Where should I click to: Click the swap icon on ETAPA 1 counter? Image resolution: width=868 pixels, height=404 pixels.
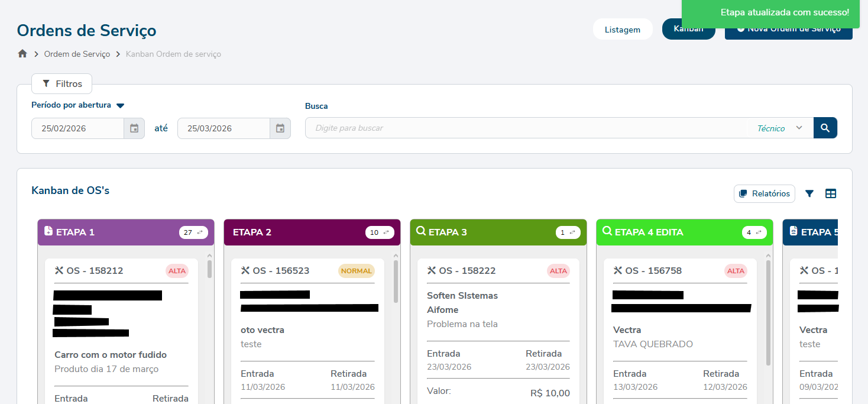[x=199, y=232]
